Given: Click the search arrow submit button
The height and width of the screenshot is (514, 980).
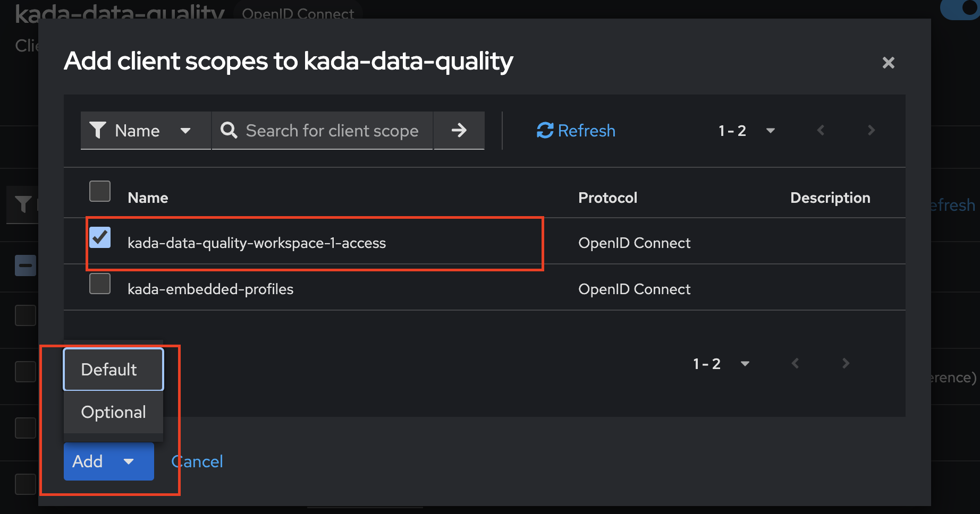Looking at the screenshot, I should (x=459, y=130).
